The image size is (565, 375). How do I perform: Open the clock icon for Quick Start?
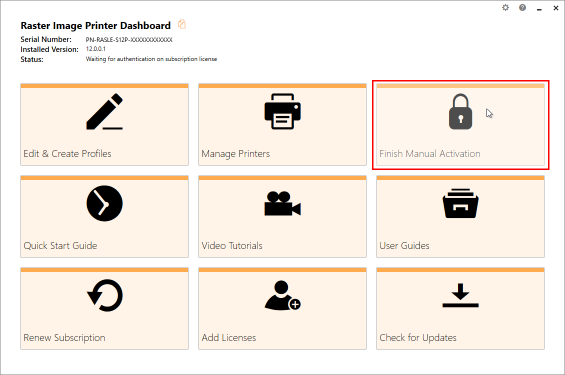coord(104,204)
